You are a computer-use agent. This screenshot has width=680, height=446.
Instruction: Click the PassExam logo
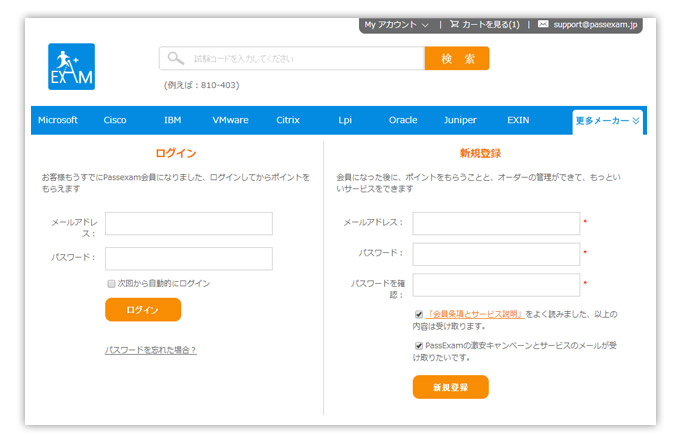(x=72, y=66)
